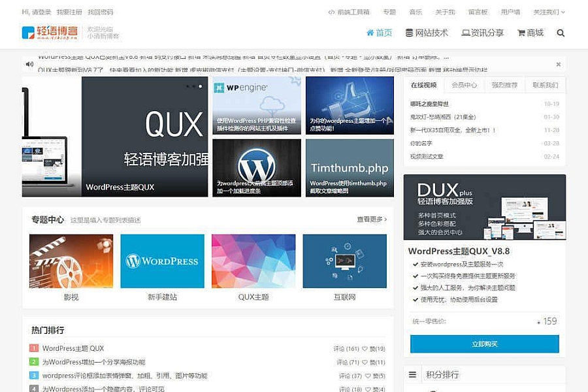Click the 请登录 login link
The image size is (588, 392).
tap(41, 12)
